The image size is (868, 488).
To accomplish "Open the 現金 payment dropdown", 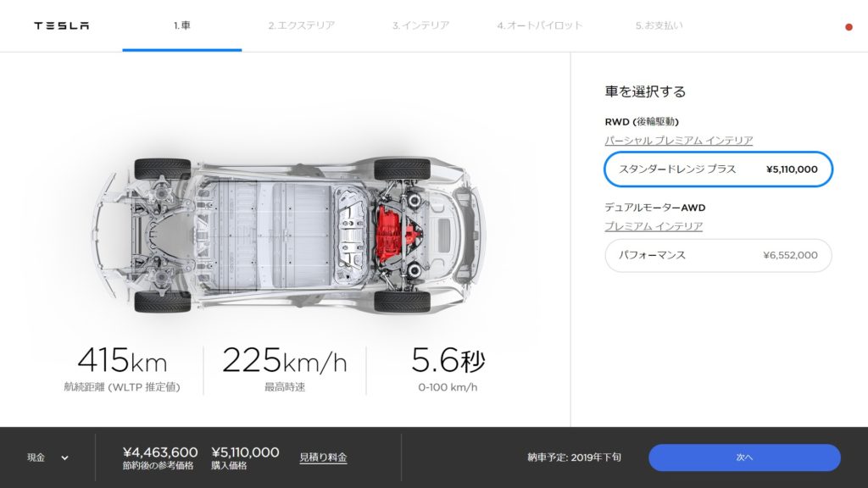I will (47, 457).
